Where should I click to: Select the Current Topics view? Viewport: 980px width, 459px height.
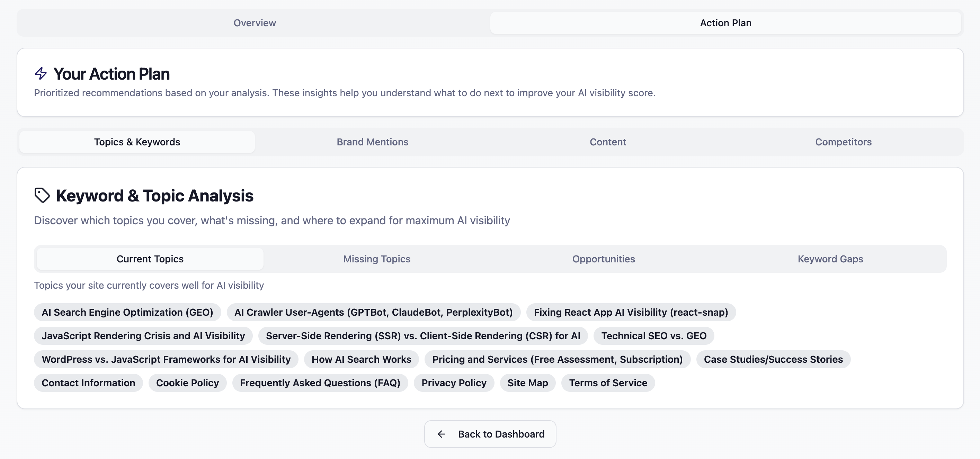150,259
